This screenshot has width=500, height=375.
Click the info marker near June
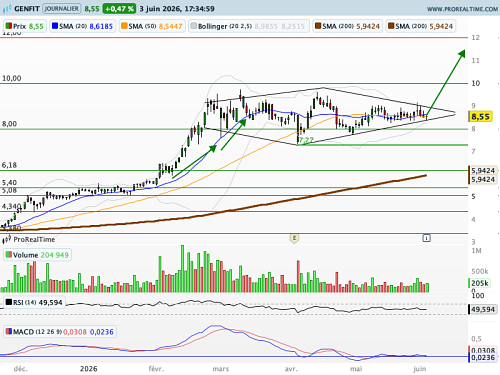click(x=427, y=238)
